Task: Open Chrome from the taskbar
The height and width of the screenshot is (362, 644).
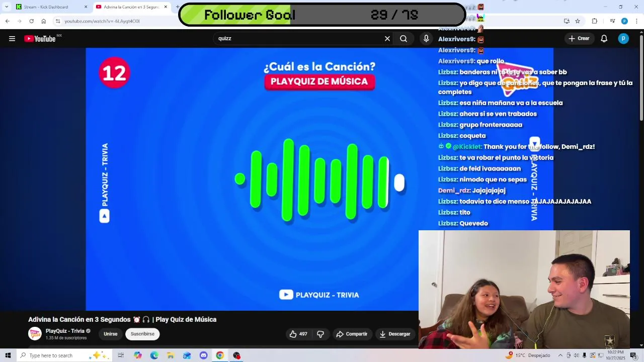Action: pos(220,355)
